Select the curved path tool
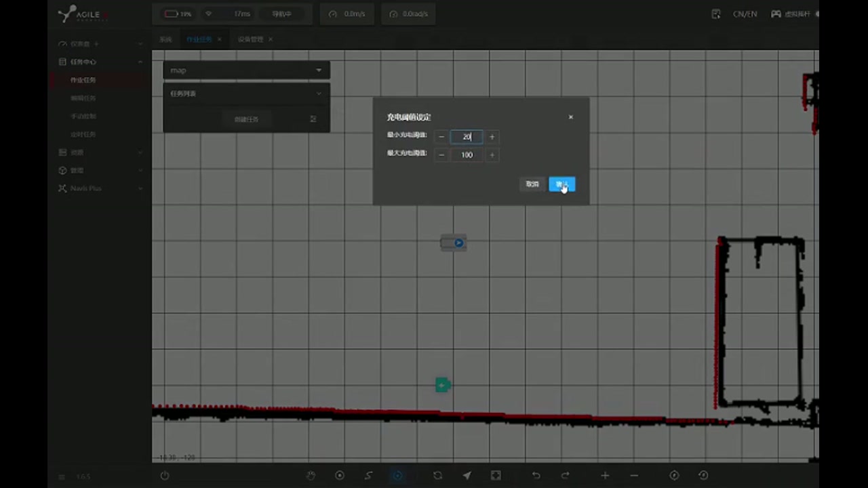Image resolution: width=868 pixels, height=488 pixels. [x=369, y=476]
